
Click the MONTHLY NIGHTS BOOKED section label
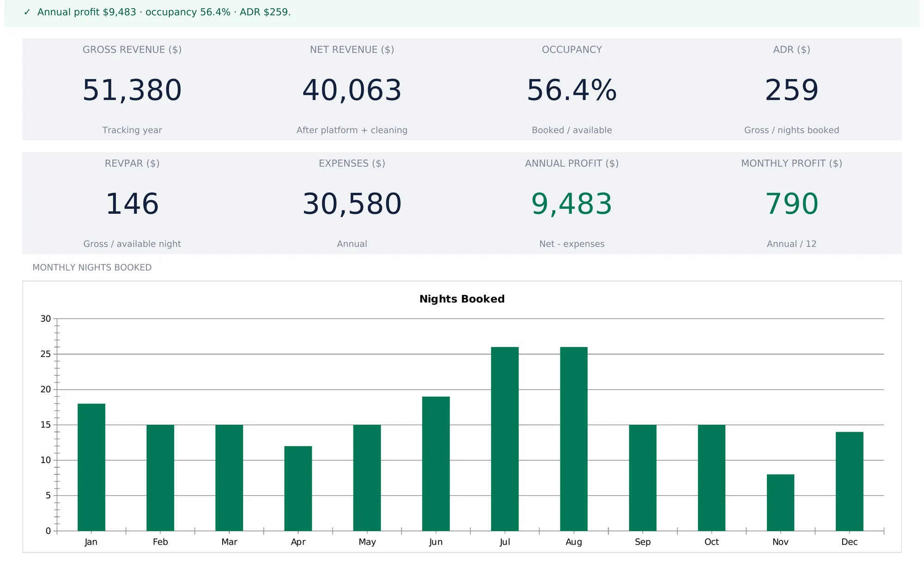pos(92,268)
